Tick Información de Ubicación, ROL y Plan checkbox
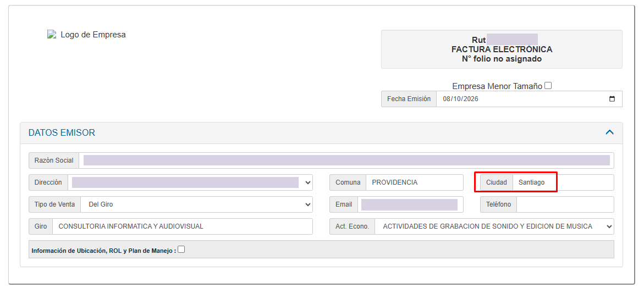 pyautogui.click(x=181, y=249)
